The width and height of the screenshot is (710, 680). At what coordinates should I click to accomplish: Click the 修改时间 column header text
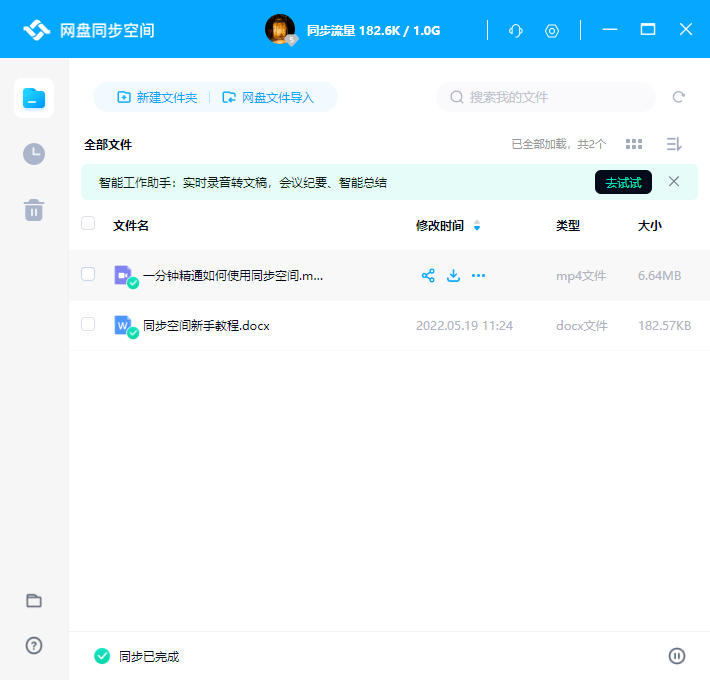[x=440, y=225]
